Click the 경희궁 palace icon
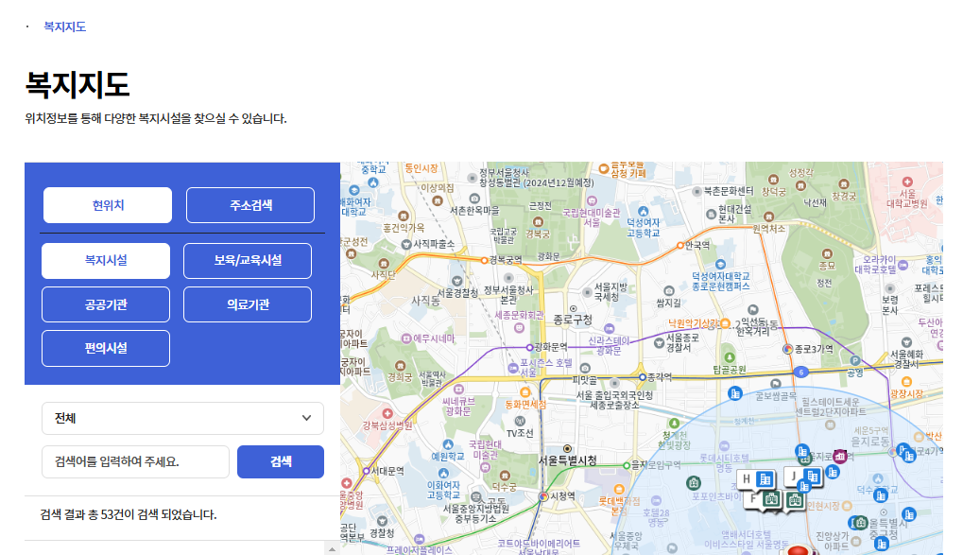 click(400, 366)
